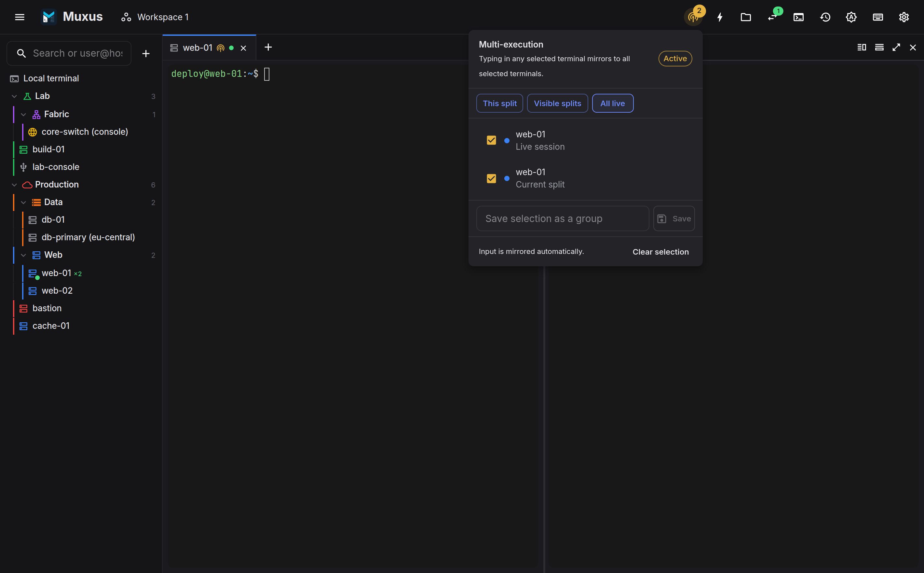Open lab-console serial host
This screenshot has height=573, width=924.
tap(56, 167)
